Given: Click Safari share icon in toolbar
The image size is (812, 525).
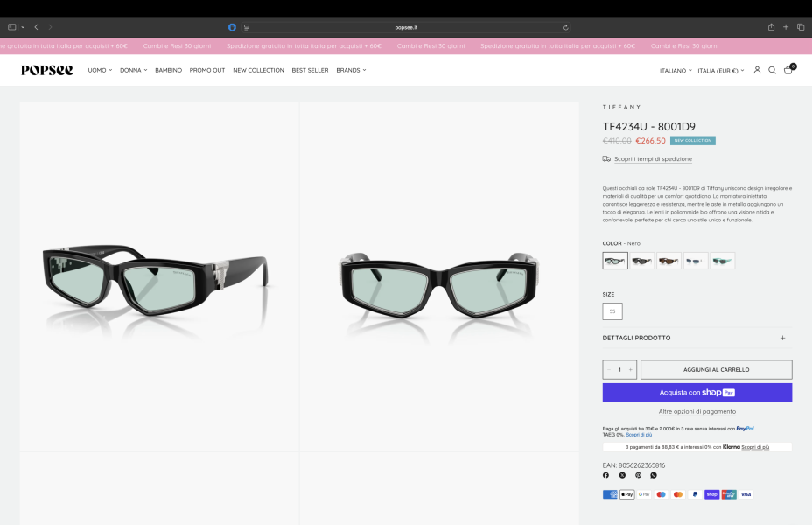Looking at the screenshot, I should click(x=771, y=27).
